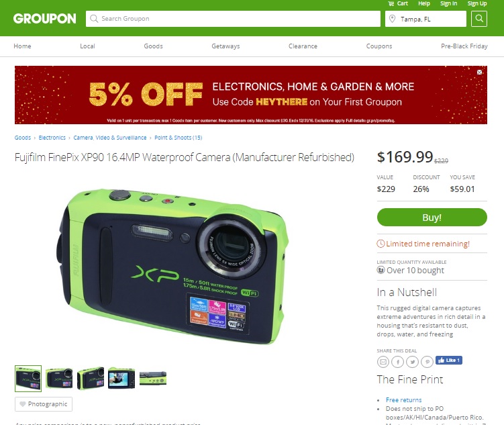Share deal on Pinterest icon
504x425 pixels.
click(x=427, y=362)
